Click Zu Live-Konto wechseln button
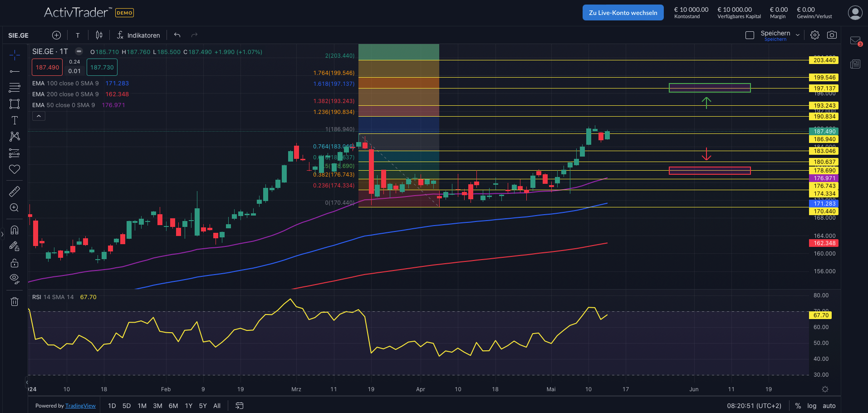This screenshot has height=413, width=868. [623, 13]
